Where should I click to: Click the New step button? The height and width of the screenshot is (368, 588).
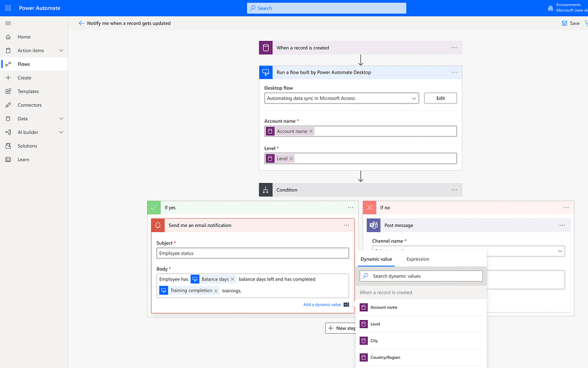click(x=340, y=328)
